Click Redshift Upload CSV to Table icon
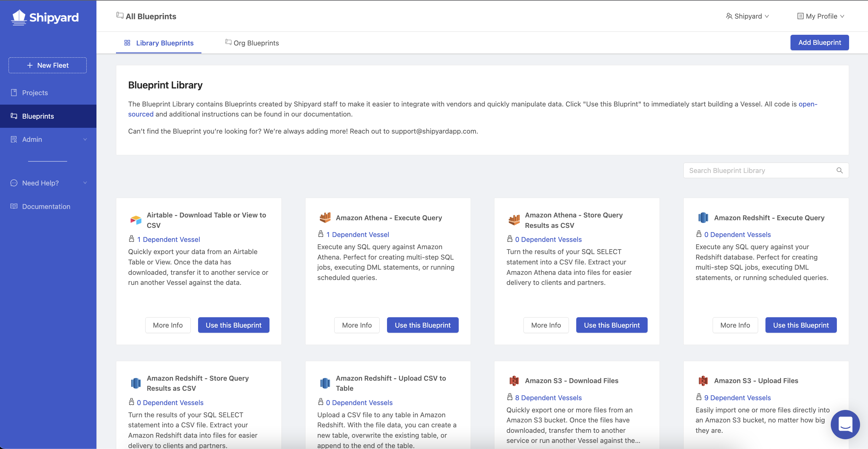868x449 pixels. (x=325, y=383)
